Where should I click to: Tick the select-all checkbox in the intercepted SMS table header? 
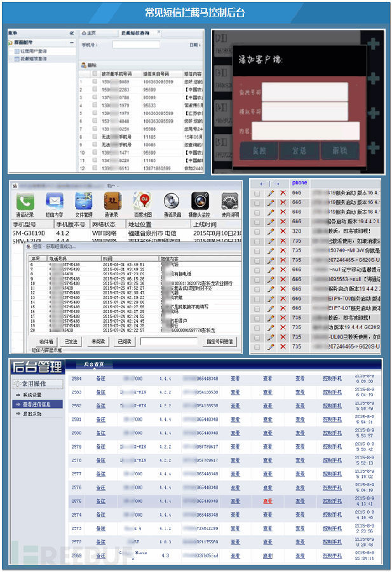95,74
